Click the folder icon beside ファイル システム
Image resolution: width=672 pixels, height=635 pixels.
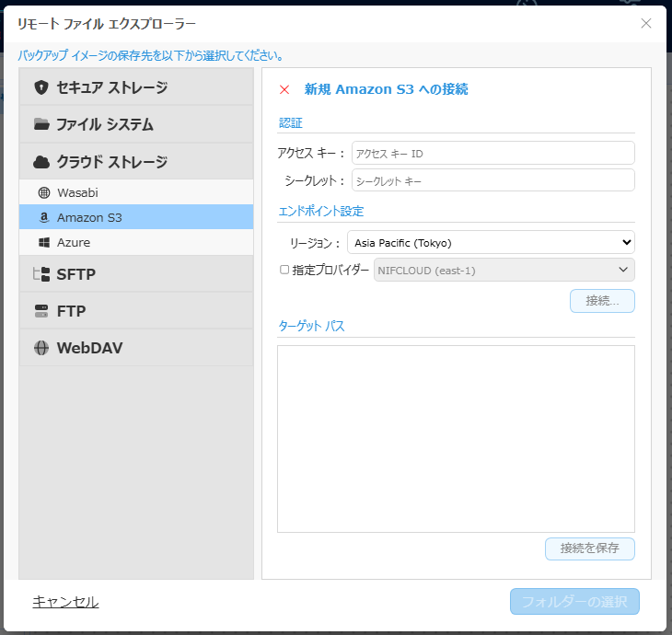pyautogui.click(x=41, y=124)
